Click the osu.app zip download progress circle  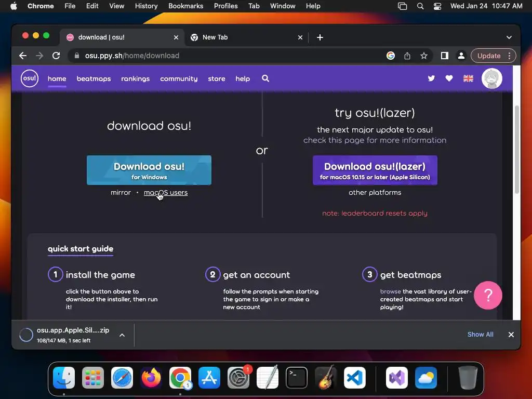pyautogui.click(x=26, y=335)
